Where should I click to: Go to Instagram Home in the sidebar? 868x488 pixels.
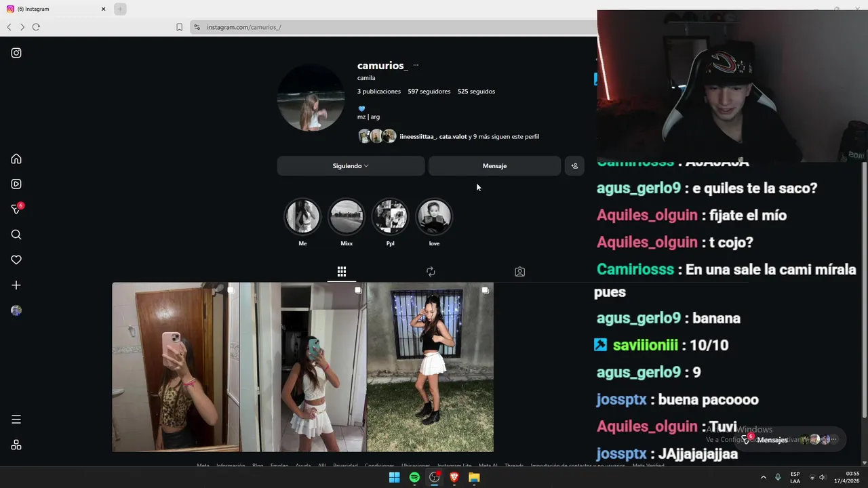coord(16,159)
